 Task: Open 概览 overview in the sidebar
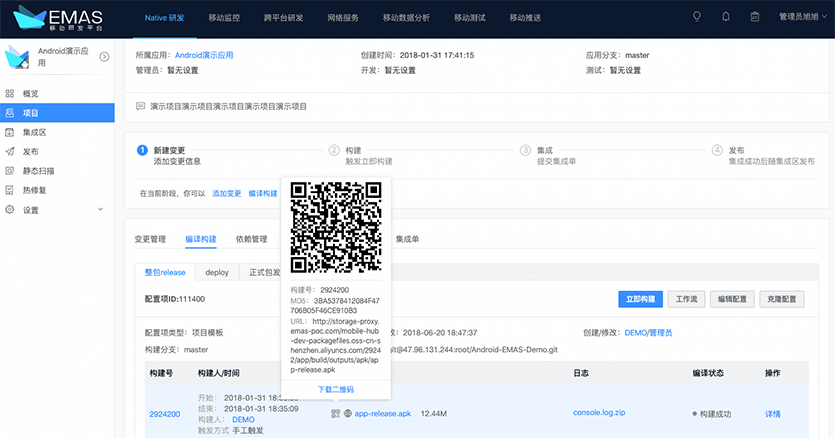(x=31, y=93)
